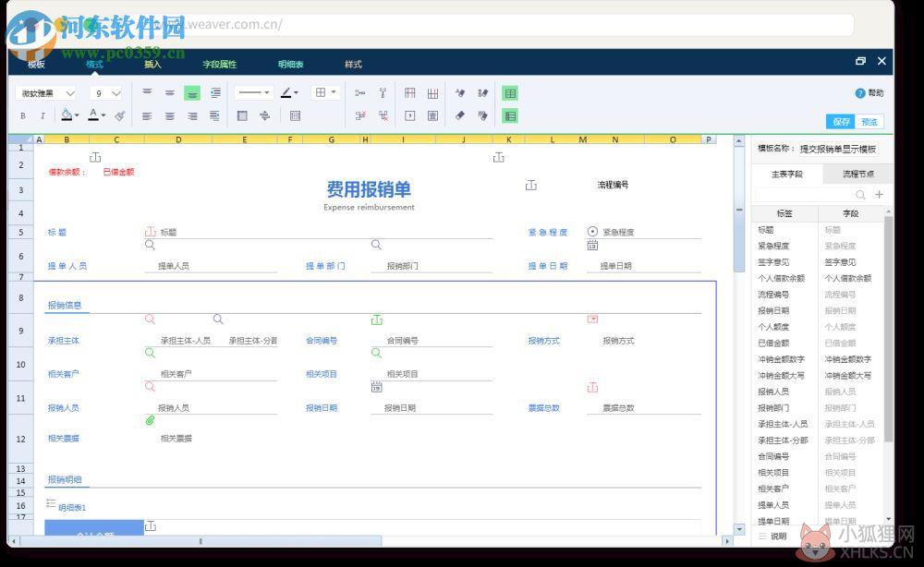Click the increase indent icon
924x567 pixels.
215,92
